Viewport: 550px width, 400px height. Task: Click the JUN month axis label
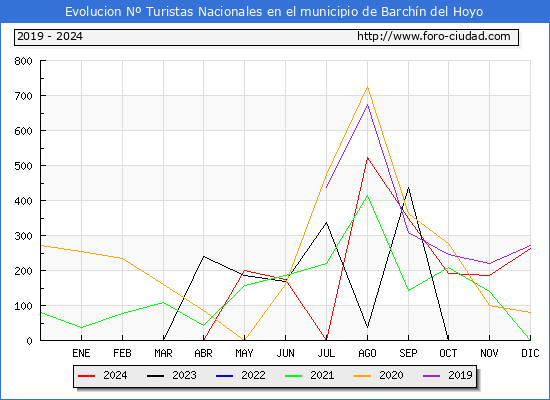click(286, 353)
